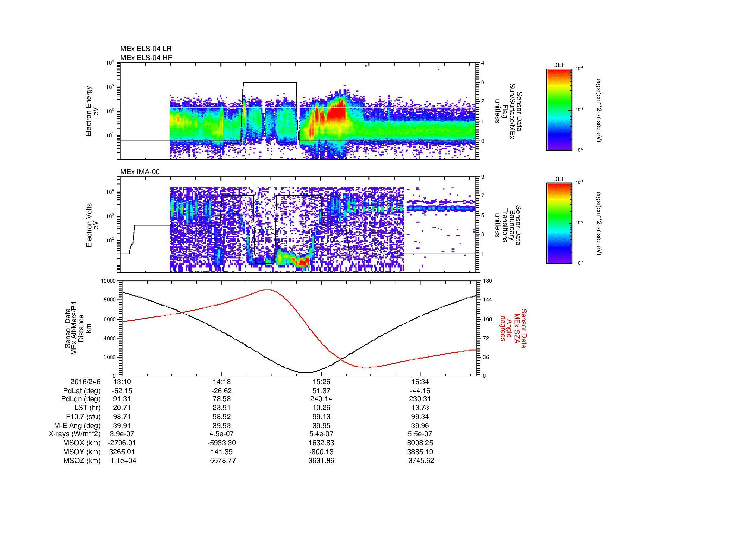Click the time tick label '16:34'
Screen dimensions: 756x534
coord(420,382)
